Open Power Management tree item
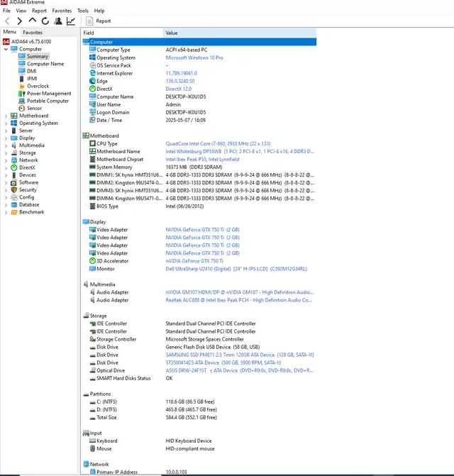Viewport: 454px width, 476px height. click(x=45, y=93)
